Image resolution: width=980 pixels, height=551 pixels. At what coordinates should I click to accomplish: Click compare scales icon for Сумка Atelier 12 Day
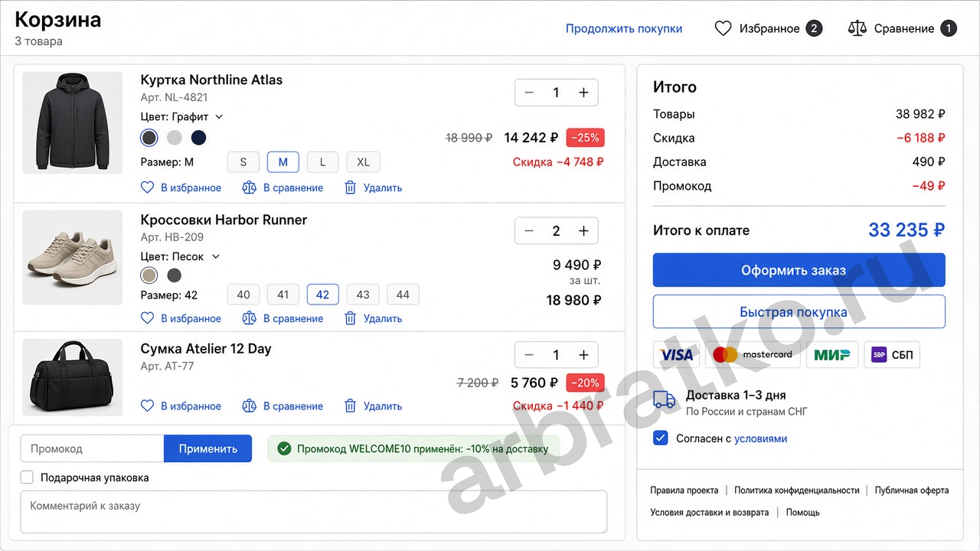249,406
